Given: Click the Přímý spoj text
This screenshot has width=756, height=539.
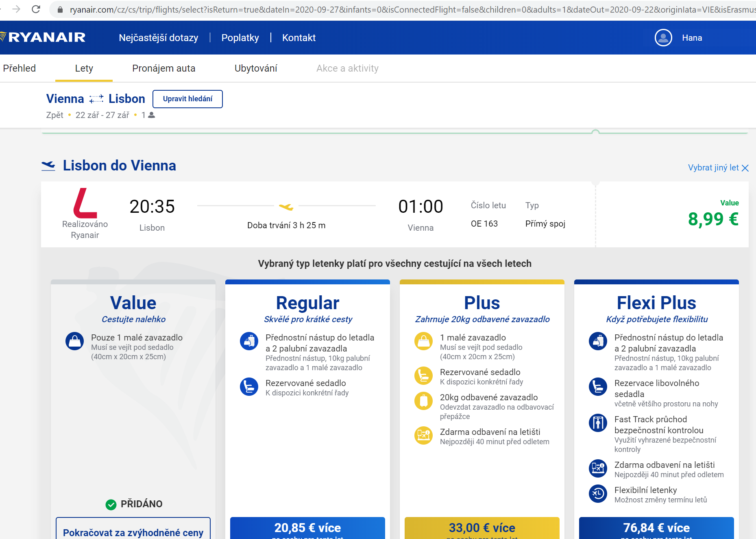Looking at the screenshot, I should click(545, 224).
